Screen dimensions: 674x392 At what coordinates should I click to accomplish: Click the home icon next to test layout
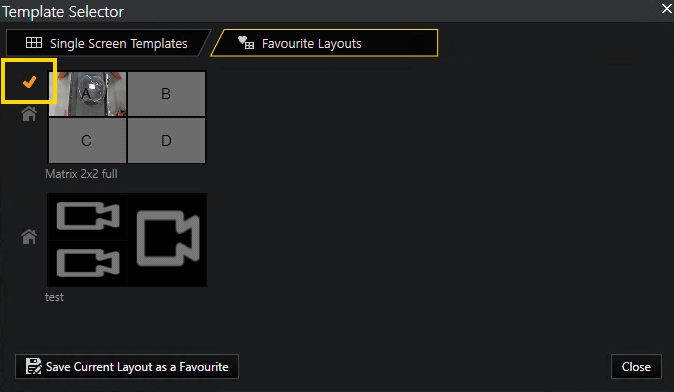click(x=29, y=236)
